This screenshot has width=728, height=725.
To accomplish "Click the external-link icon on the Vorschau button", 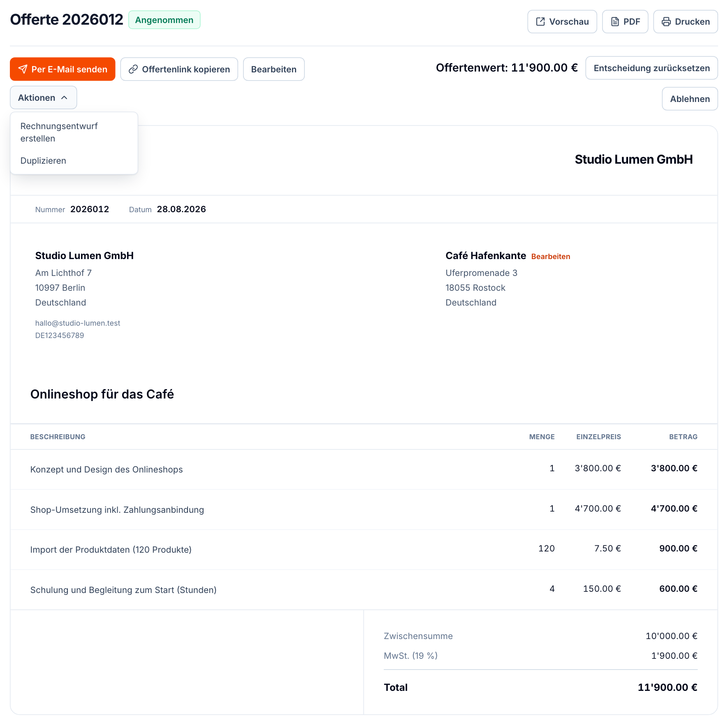I will 540,22.
